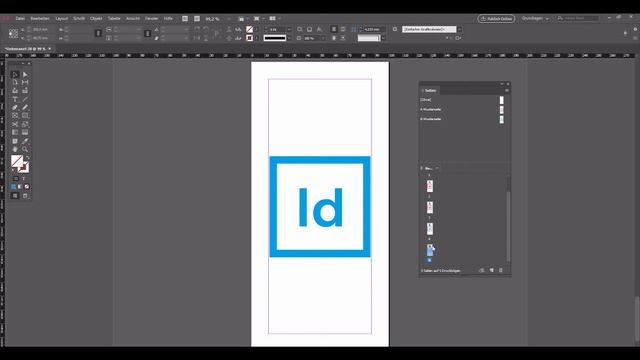This screenshot has height=360, width=640.
Task: Click the stroke swatch in the toolbox
Action: (24, 167)
